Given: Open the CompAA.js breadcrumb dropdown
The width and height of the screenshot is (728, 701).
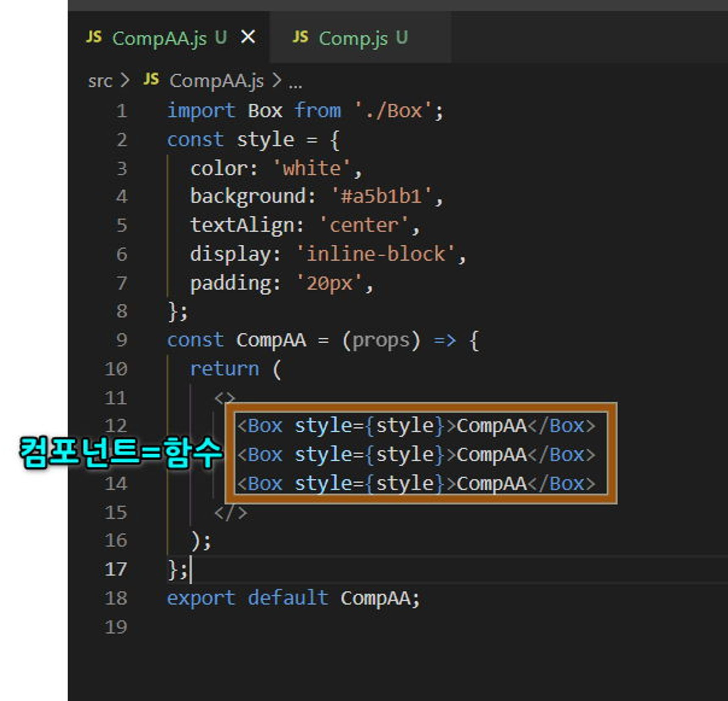Looking at the screenshot, I should pos(216,80).
